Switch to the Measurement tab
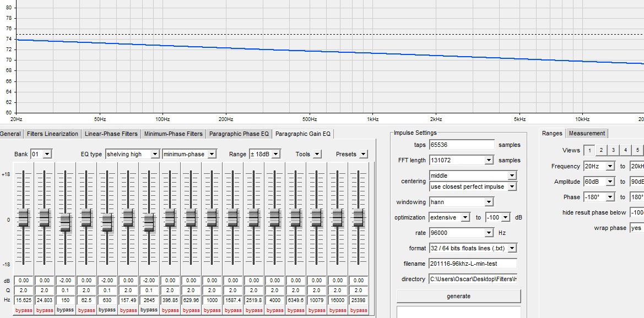The height and width of the screenshot is (318, 644). coord(587,133)
